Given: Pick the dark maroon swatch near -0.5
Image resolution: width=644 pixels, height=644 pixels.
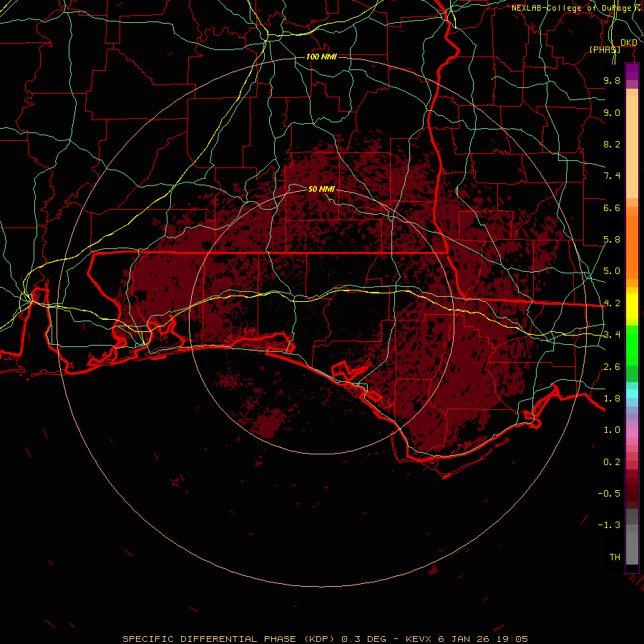Looking at the screenshot, I should click(632, 493).
